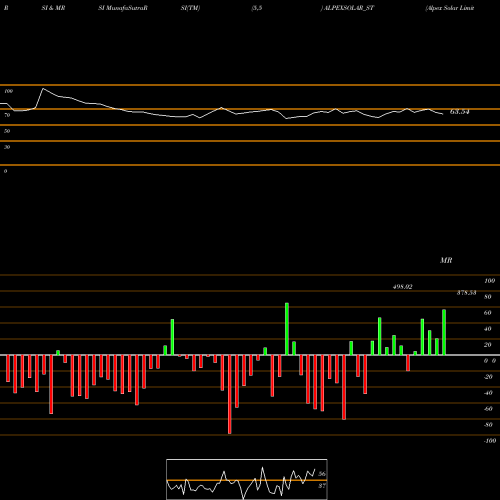Click the 100 level label on RSI panel

8,91
